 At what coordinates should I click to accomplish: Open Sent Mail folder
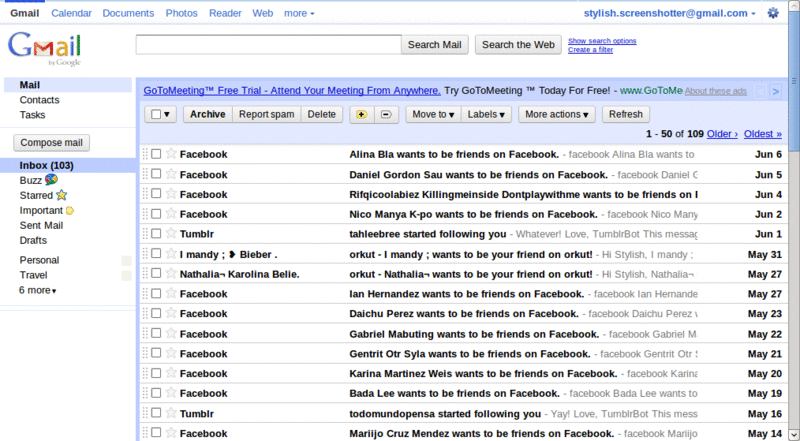[x=41, y=225]
